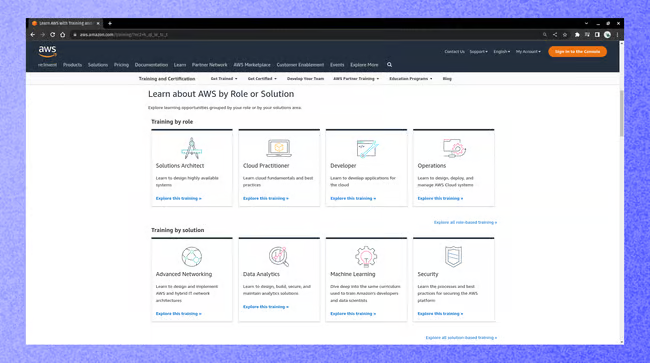The image size is (650, 363).
Task: Click the Machine Learning lightbulb gear icon
Action: click(366, 257)
